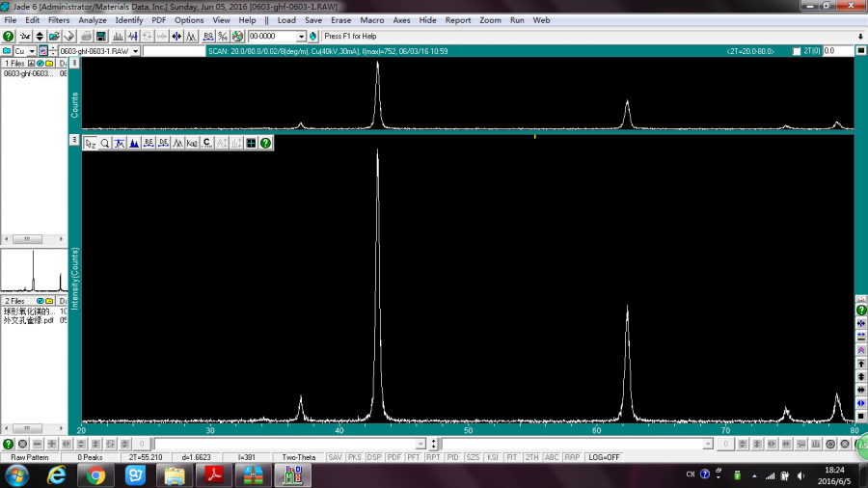
Task: Click the save (floppy disk) toolbar icon
Action: point(100,36)
